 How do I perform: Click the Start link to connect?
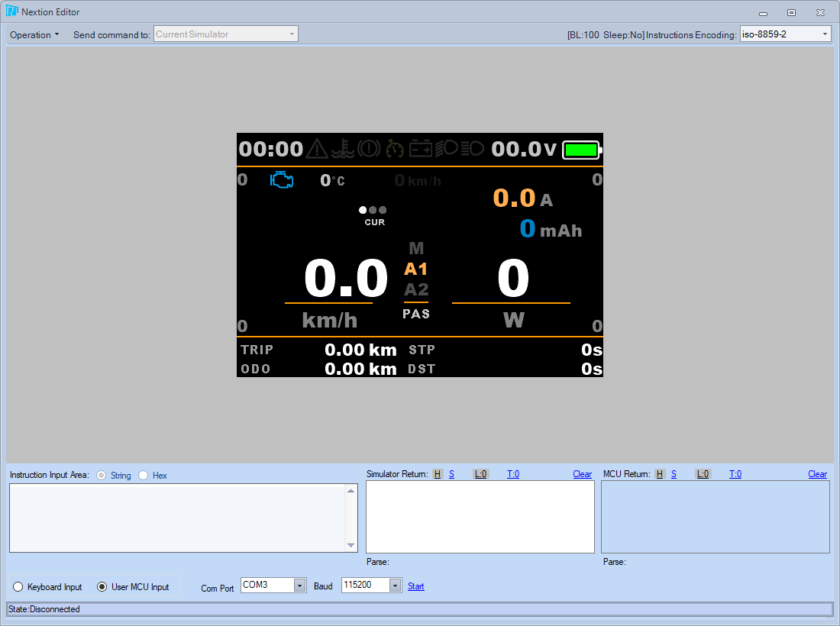[415, 586]
